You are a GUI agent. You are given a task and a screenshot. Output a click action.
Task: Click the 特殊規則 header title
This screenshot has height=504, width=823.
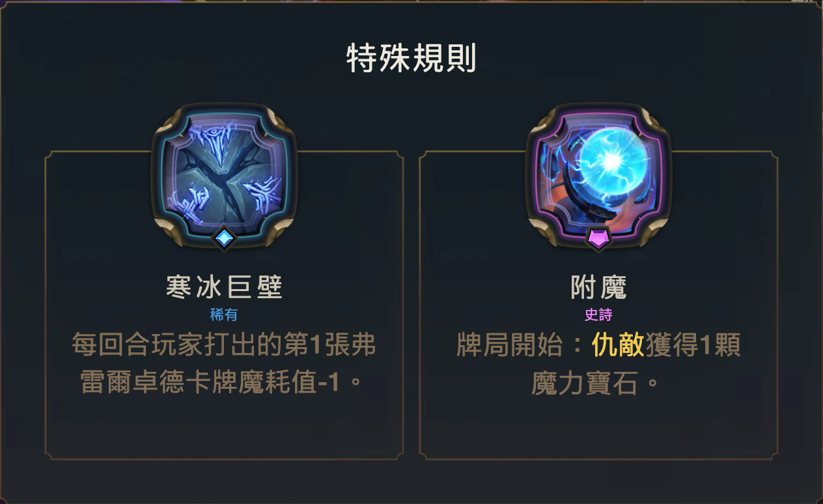click(x=411, y=60)
